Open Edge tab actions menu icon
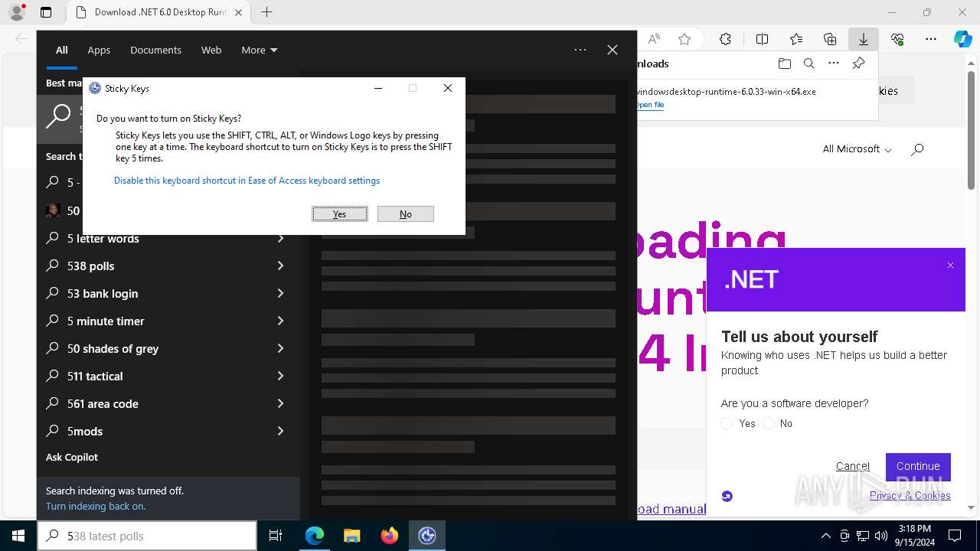 pyautogui.click(x=46, y=12)
